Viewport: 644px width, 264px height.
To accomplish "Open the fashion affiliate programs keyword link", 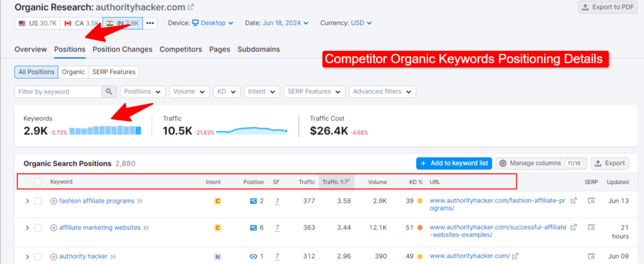I will click(97, 201).
